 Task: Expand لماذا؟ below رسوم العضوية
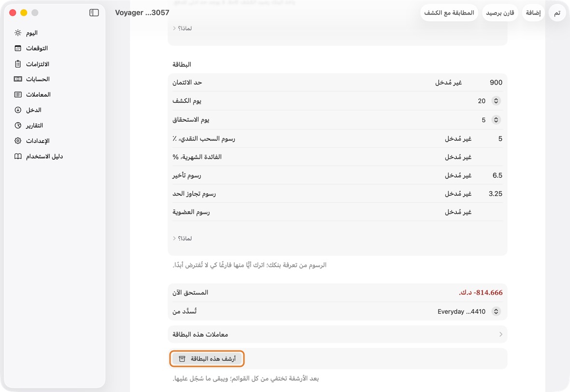tap(183, 238)
